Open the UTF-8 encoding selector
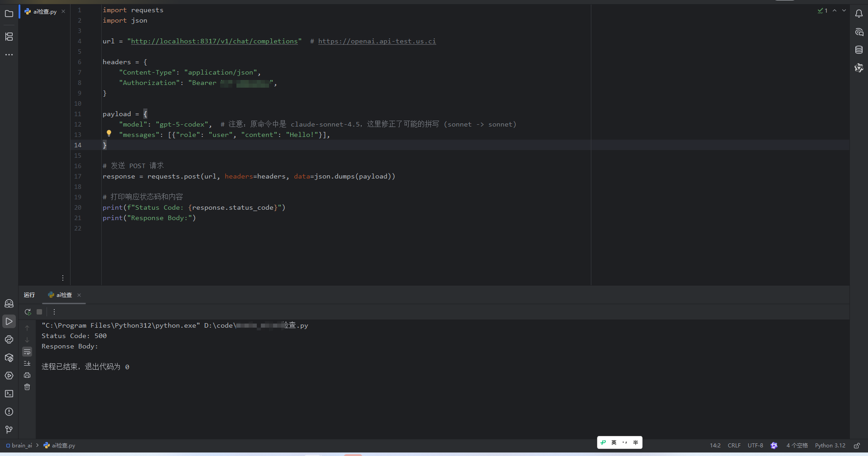868x456 pixels. point(755,446)
